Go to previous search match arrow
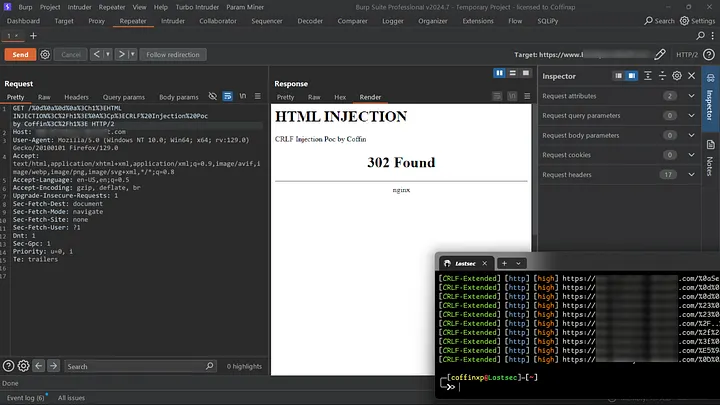 39,366
